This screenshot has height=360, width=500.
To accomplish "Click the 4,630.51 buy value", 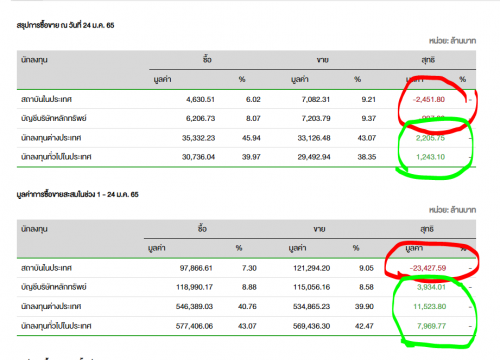I will [200, 99].
